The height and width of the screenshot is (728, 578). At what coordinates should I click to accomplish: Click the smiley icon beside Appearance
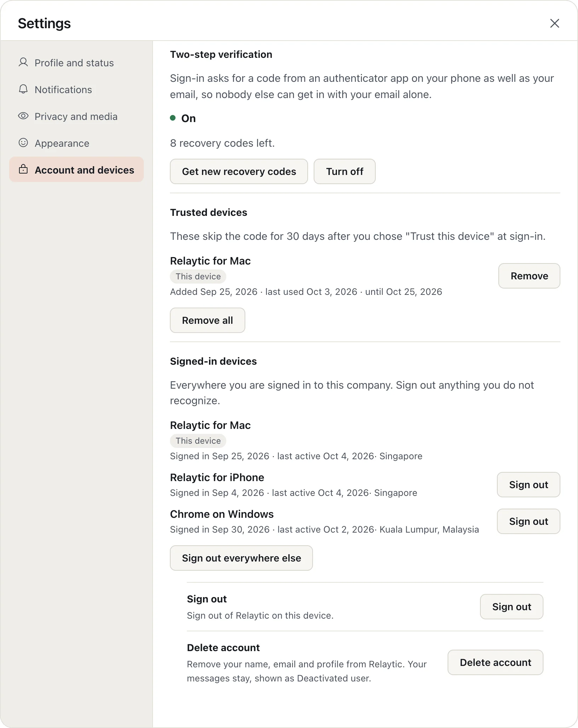pyautogui.click(x=23, y=143)
